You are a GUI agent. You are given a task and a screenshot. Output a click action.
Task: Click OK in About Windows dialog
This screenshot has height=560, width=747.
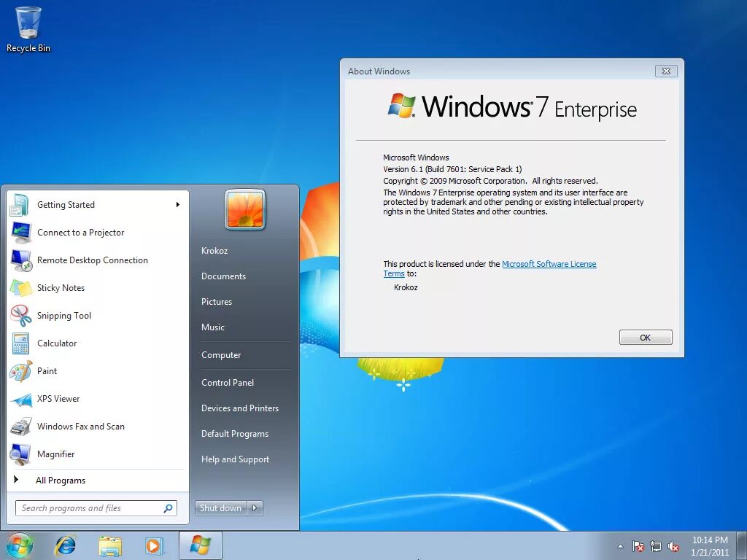click(646, 337)
